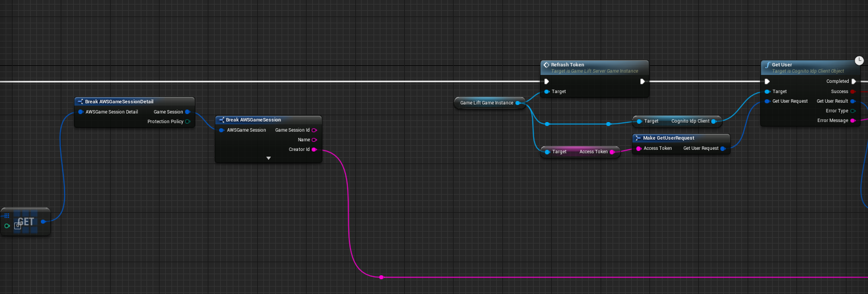The image size is (868, 294).
Task: Click the Protection Policy output pin
Action: pos(187,121)
